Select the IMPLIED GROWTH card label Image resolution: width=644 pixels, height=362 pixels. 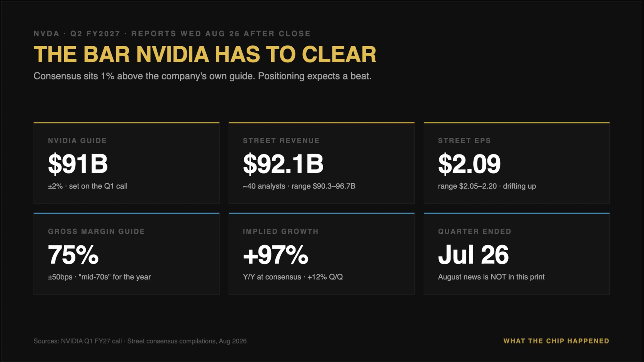(280, 231)
